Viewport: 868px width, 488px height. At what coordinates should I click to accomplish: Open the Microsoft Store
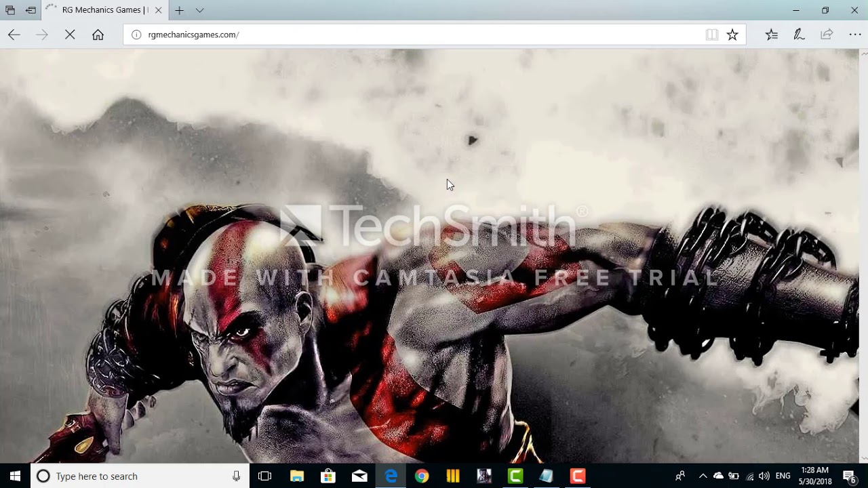[x=328, y=476]
